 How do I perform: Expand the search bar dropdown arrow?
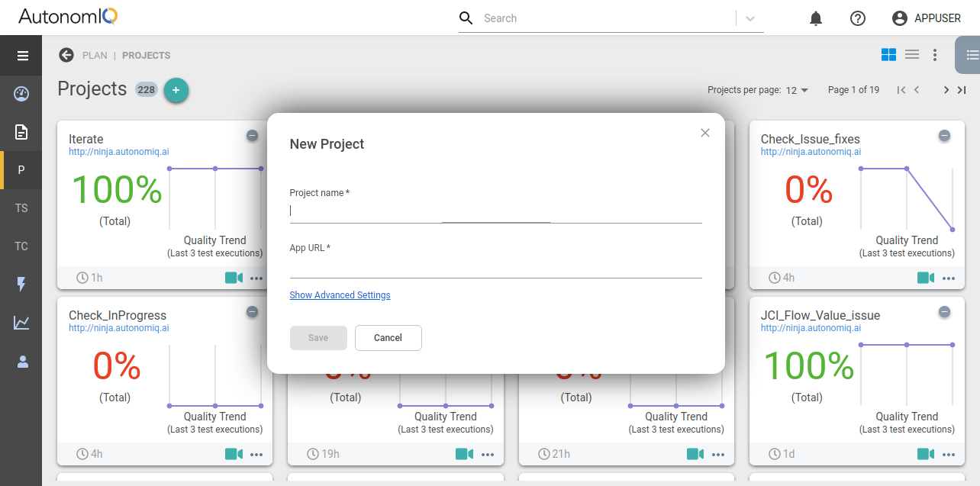(x=750, y=19)
